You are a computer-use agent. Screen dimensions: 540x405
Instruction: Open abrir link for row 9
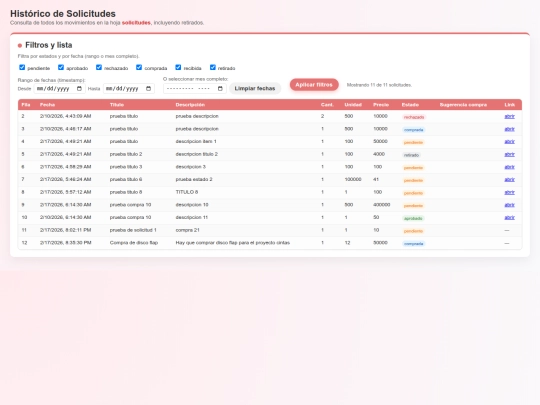pos(509,205)
